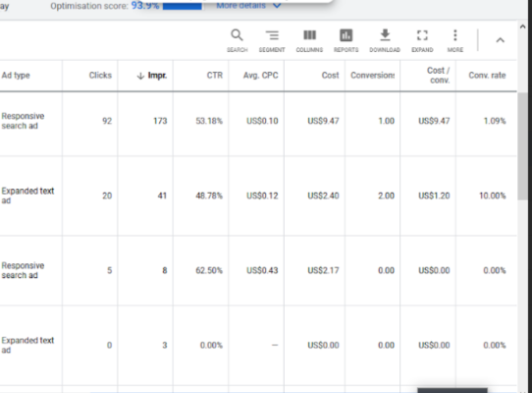
Task: Click the optimisation score percentage value
Action: pos(145,6)
